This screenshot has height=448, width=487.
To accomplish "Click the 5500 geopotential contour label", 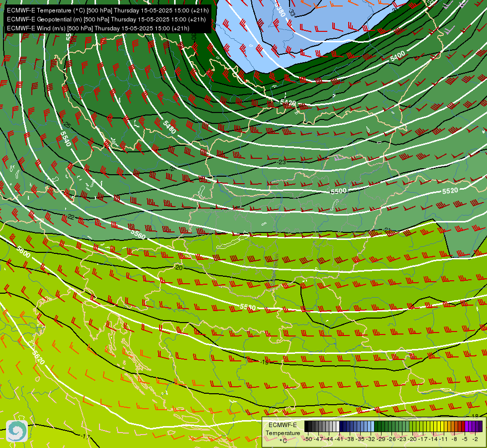I will click(339, 191).
